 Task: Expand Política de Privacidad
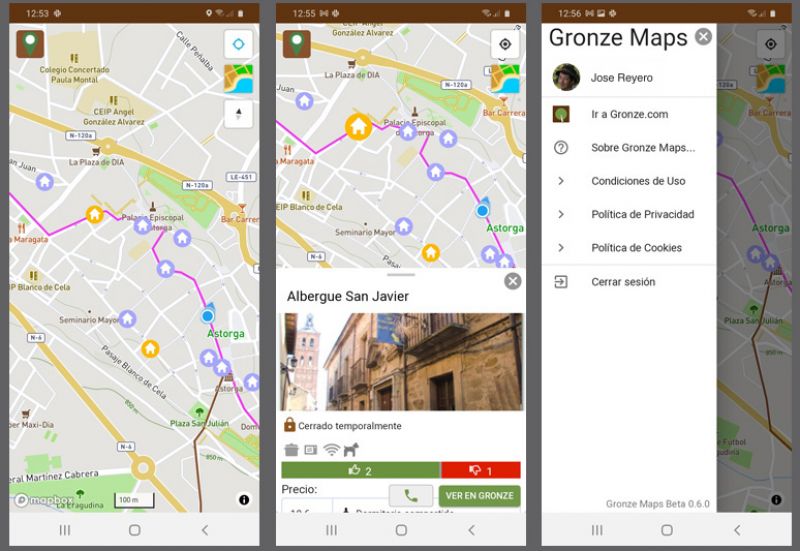click(x=629, y=214)
